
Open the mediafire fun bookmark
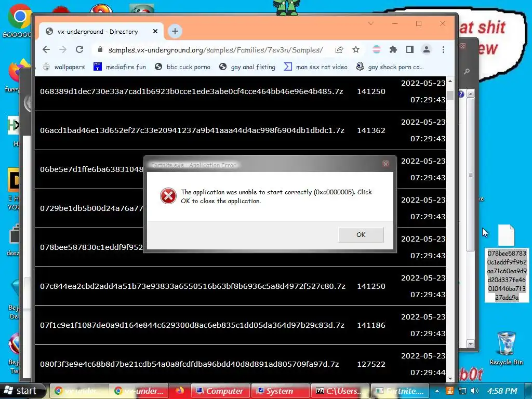(x=119, y=67)
